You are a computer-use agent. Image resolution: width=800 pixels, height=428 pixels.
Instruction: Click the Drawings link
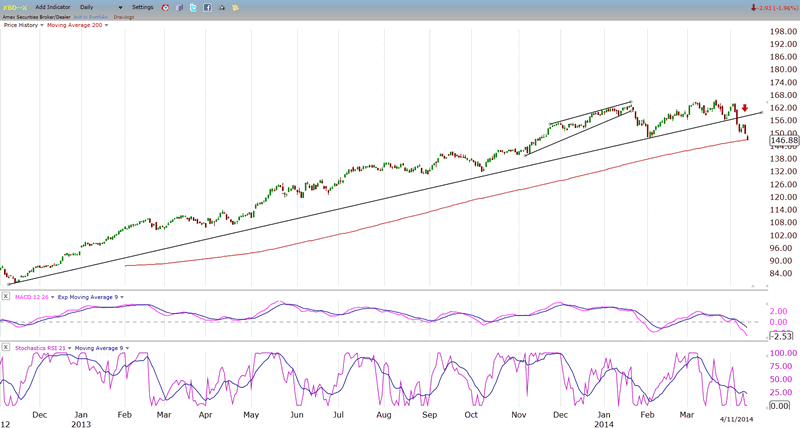point(123,17)
